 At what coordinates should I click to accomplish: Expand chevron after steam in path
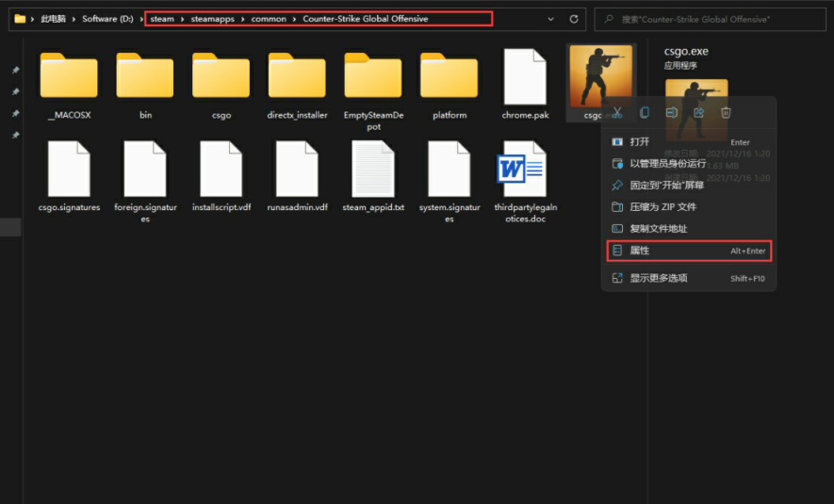[x=182, y=19]
